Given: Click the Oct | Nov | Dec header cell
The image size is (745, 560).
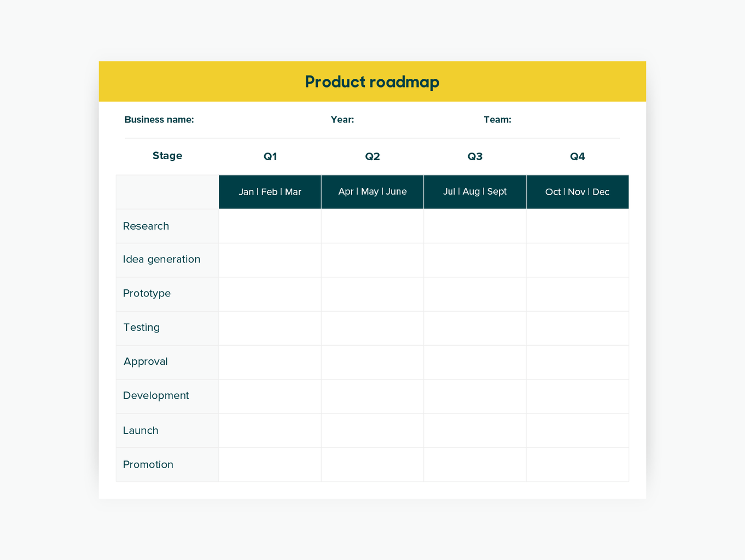Looking at the screenshot, I should [x=578, y=192].
